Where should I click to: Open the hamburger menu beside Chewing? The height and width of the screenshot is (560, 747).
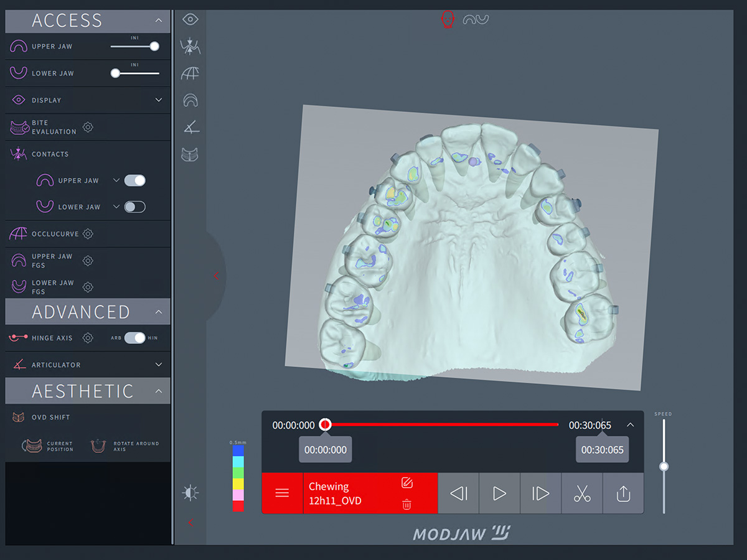(282, 493)
